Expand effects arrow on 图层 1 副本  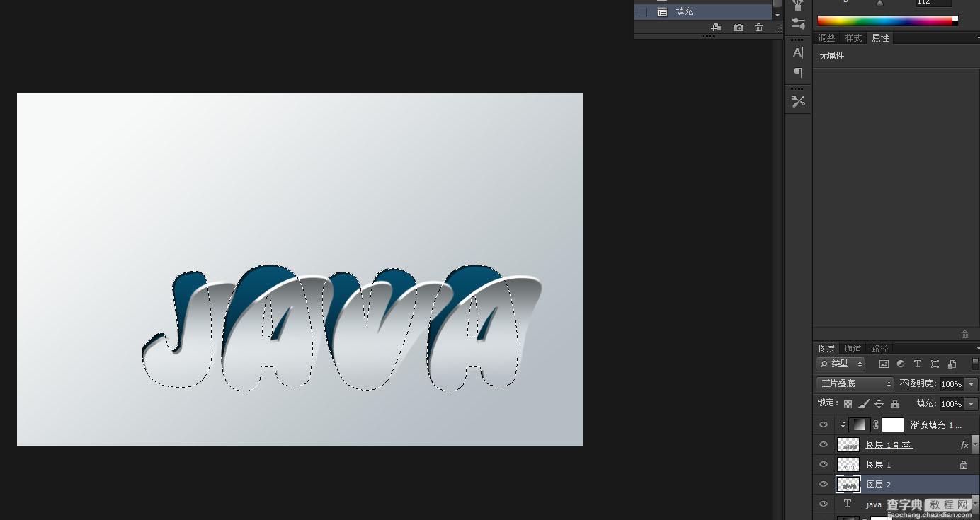click(975, 444)
